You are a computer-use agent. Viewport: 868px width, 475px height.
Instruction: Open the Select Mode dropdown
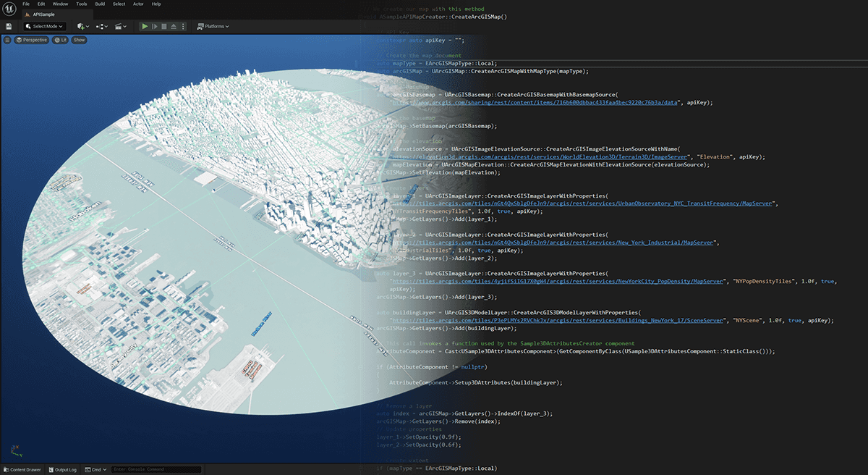point(46,25)
